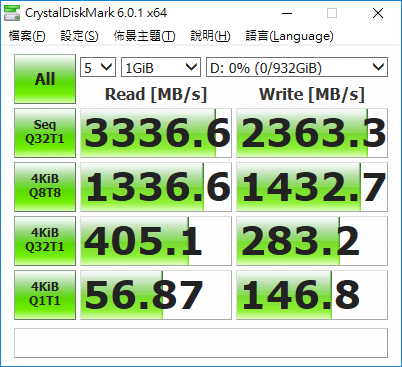Click the Seq write result 2363.3
This screenshot has width=402, height=367.
(312, 133)
